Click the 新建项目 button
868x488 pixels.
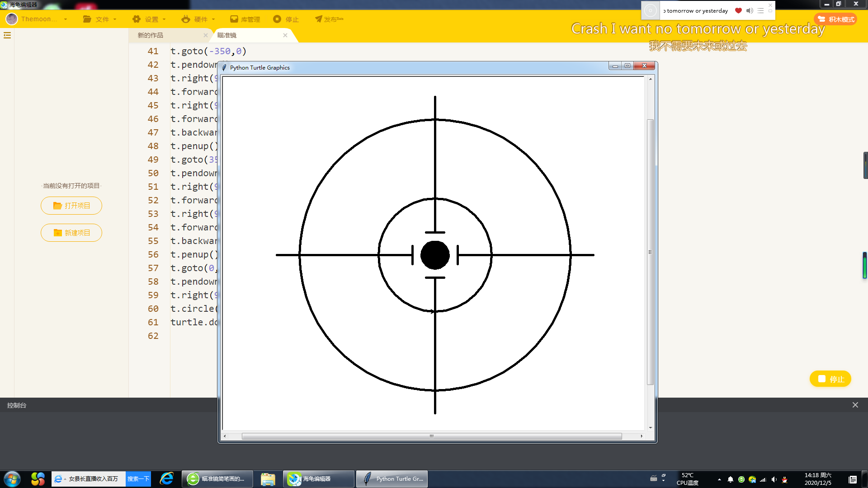tap(71, 233)
